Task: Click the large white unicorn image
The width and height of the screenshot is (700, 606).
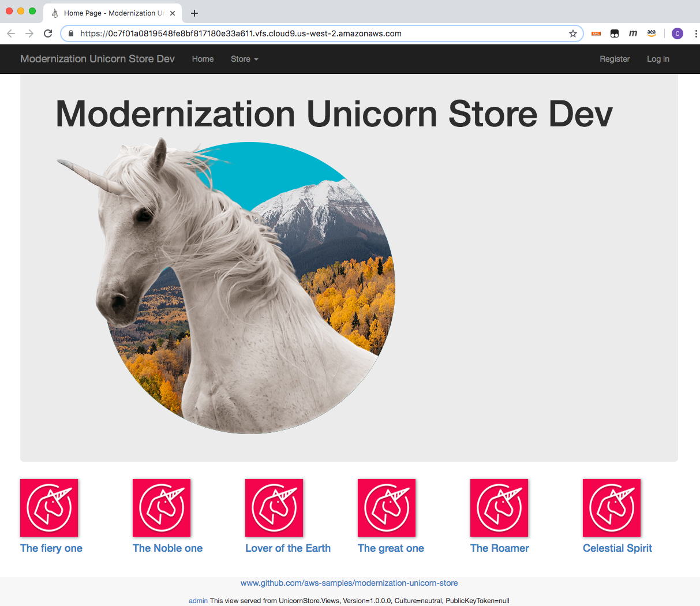Action: point(226,285)
